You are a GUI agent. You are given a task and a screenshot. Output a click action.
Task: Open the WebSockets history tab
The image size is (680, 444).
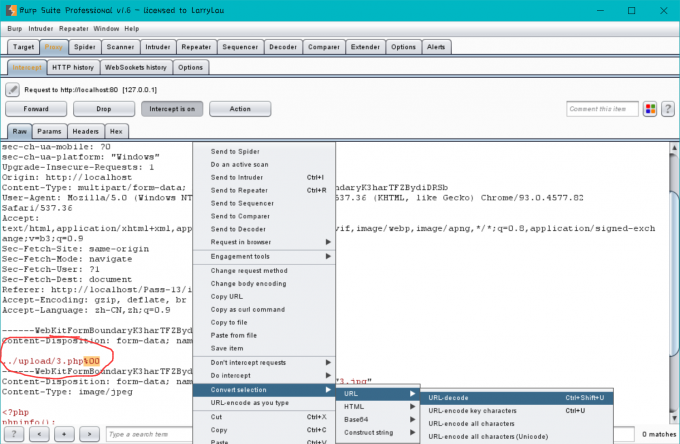(136, 67)
